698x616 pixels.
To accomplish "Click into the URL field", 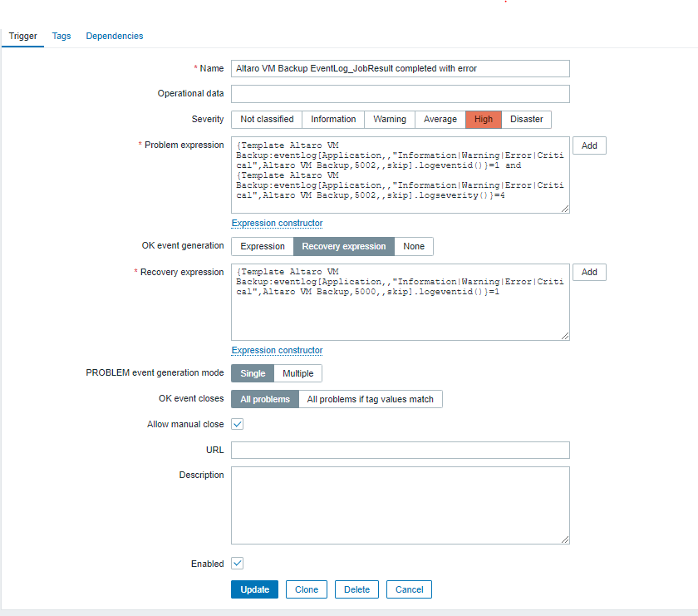I will coord(401,450).
